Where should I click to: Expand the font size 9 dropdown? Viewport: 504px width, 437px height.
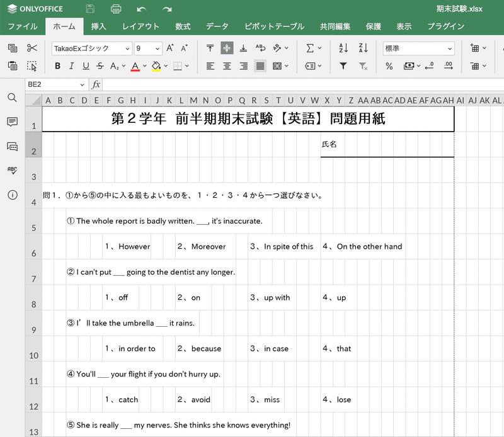148,48
